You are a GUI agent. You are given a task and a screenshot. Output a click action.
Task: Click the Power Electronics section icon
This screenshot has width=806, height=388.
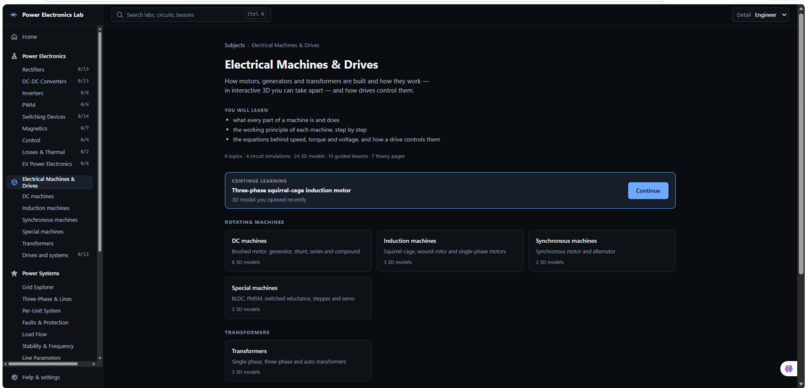(x=14, y=56)
